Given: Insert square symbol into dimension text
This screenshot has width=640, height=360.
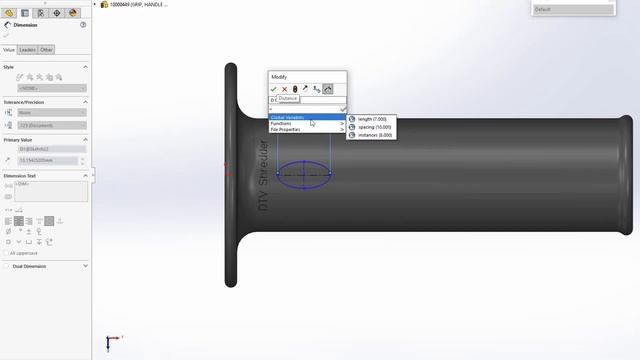Looking at the screenshot, I should pyautogui.click(x=9, y=242).
